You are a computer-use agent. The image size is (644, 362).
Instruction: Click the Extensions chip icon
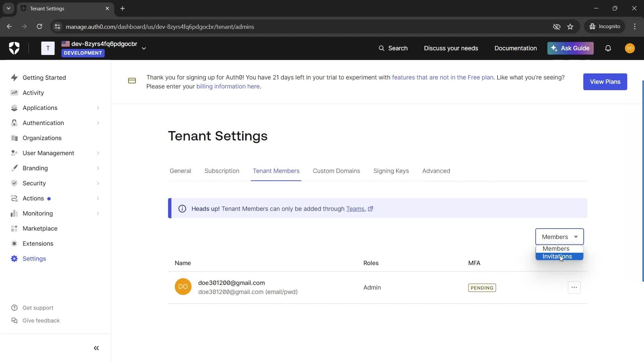click(14, 244)
